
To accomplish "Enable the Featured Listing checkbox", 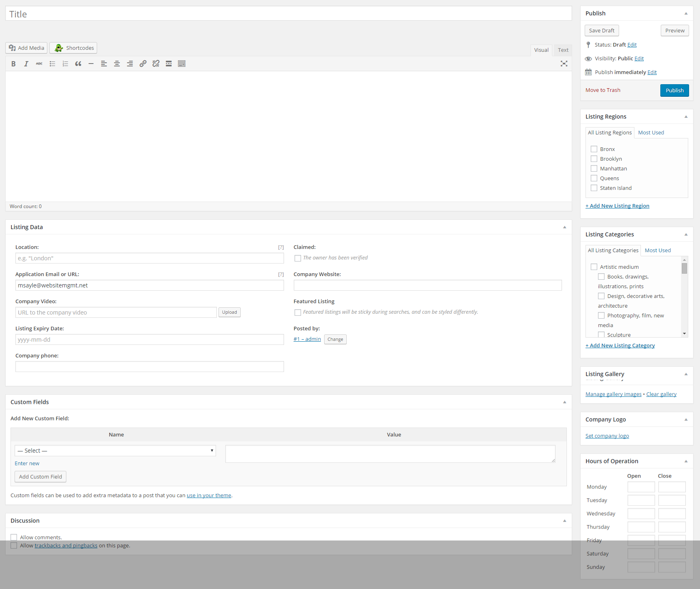I will click(298, 313).
